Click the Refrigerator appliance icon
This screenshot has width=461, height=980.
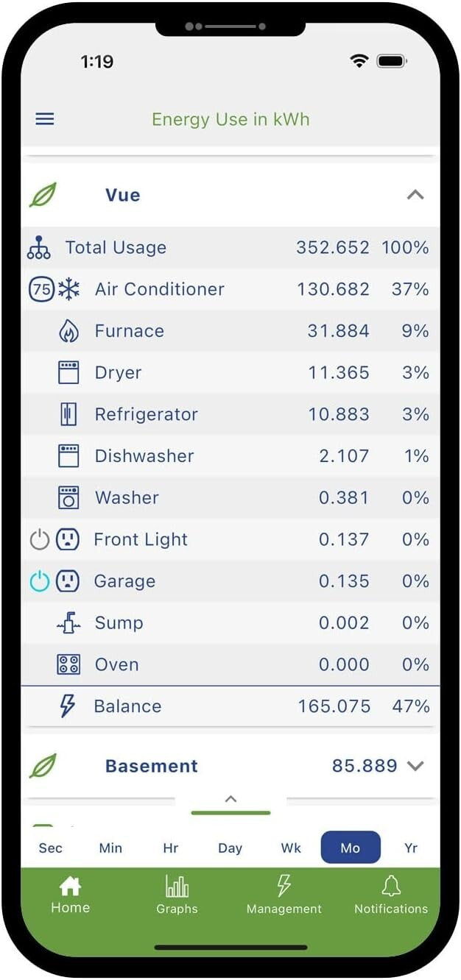tap(68, 414)
